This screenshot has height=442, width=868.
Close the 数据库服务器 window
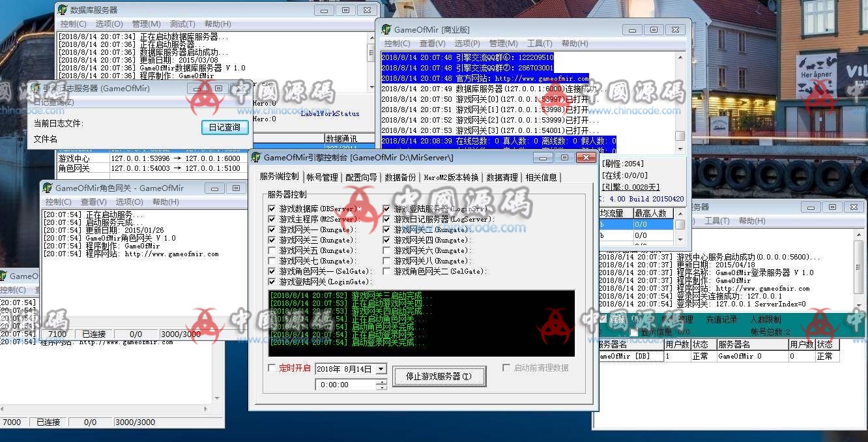(x=368, y=10)
